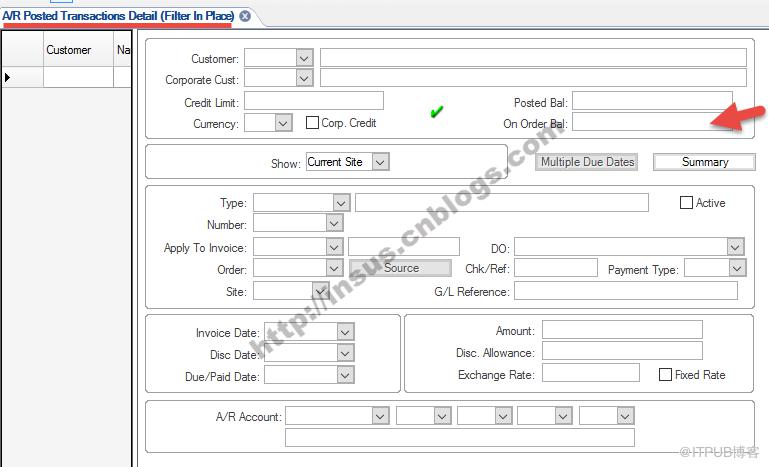Click the Source button
The height and width of the screenshot is (467, 769).
point(400,268)
